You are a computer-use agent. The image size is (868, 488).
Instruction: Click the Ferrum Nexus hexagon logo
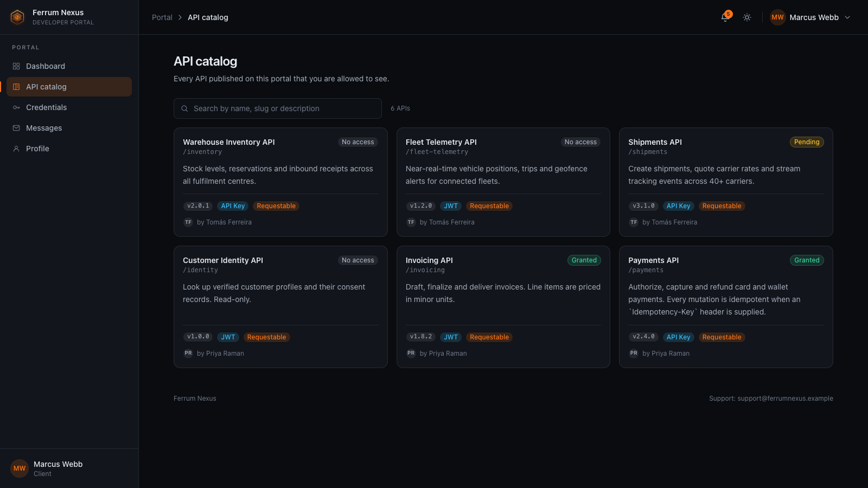[x=17, y=17]
